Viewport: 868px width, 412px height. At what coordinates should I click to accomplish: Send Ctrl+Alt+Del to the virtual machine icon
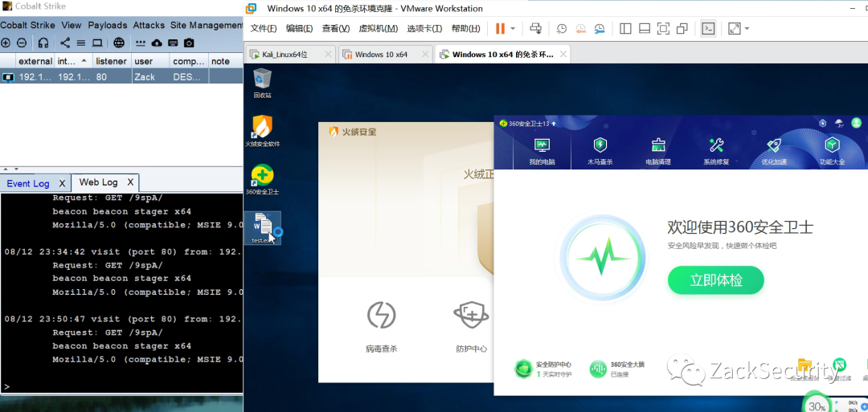click(x=535, y=29)
